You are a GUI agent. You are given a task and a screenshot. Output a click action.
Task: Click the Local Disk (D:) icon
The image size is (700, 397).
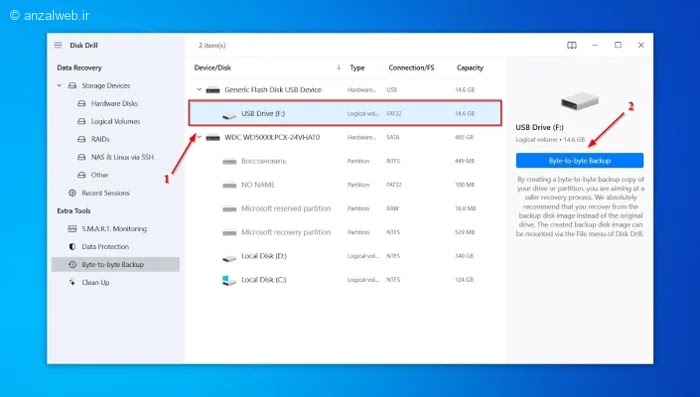[x=229, y=258]
